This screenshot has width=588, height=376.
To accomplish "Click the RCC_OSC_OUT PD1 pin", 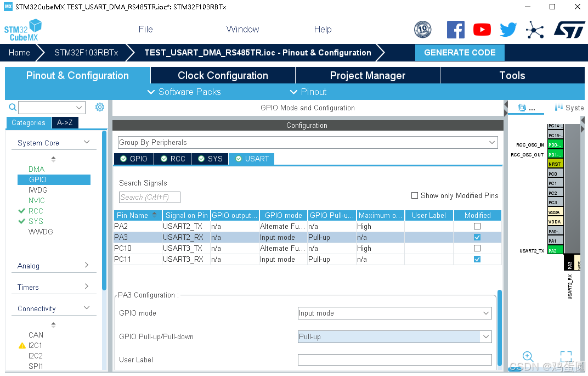I will coord(556,155).
